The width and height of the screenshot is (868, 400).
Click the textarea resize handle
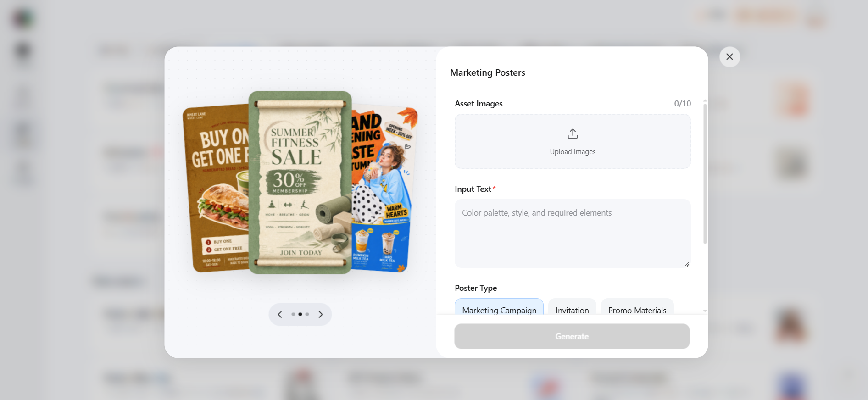point(687,264)
